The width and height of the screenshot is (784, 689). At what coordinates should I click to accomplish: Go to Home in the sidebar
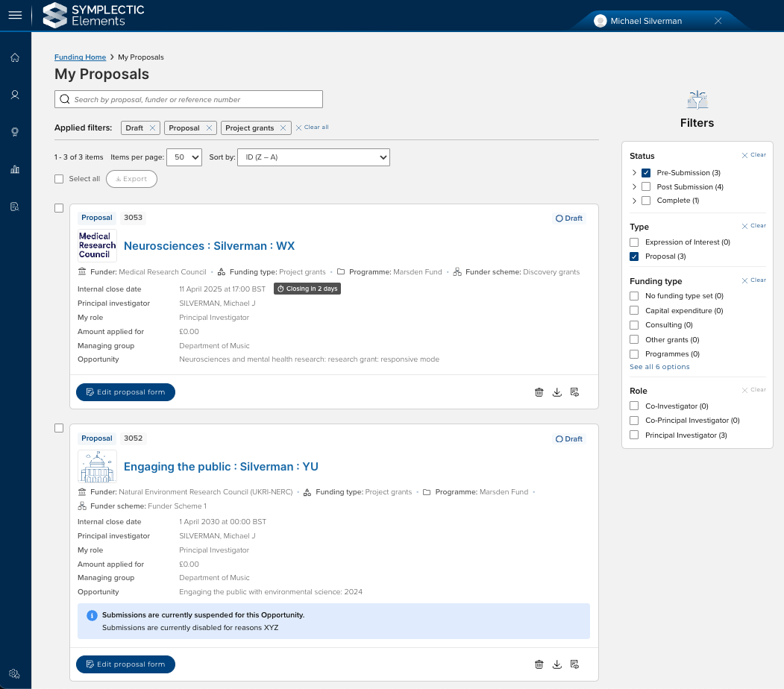point(15,57)
